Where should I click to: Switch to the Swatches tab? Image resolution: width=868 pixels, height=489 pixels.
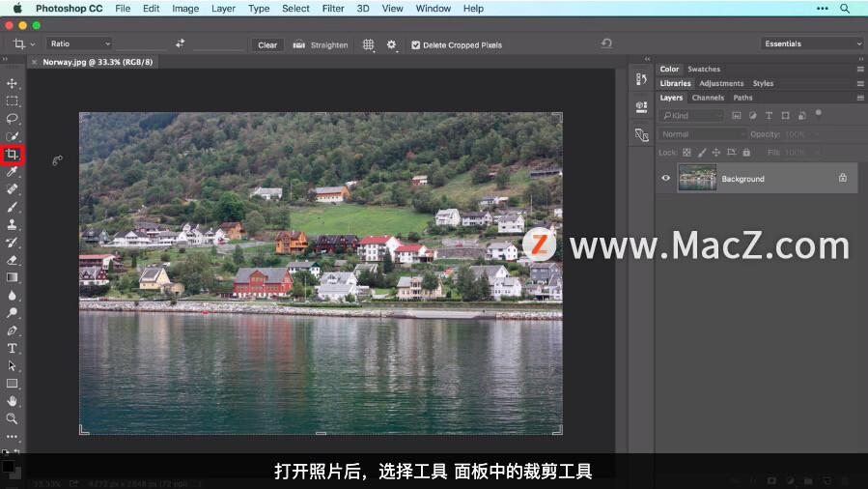point(704,70)
